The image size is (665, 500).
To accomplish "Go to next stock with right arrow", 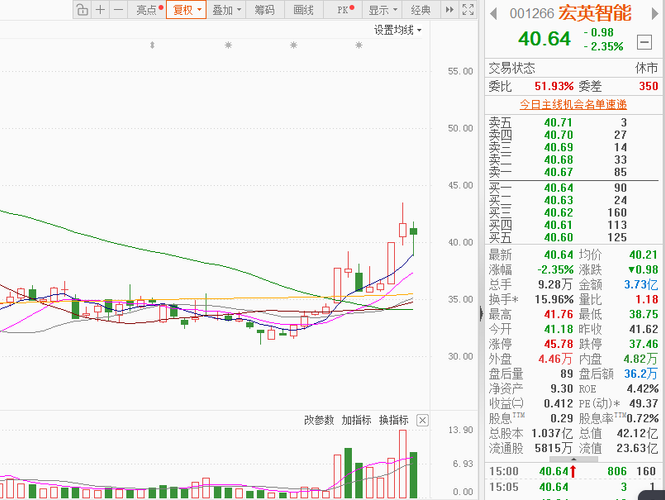I will point(655,14).
